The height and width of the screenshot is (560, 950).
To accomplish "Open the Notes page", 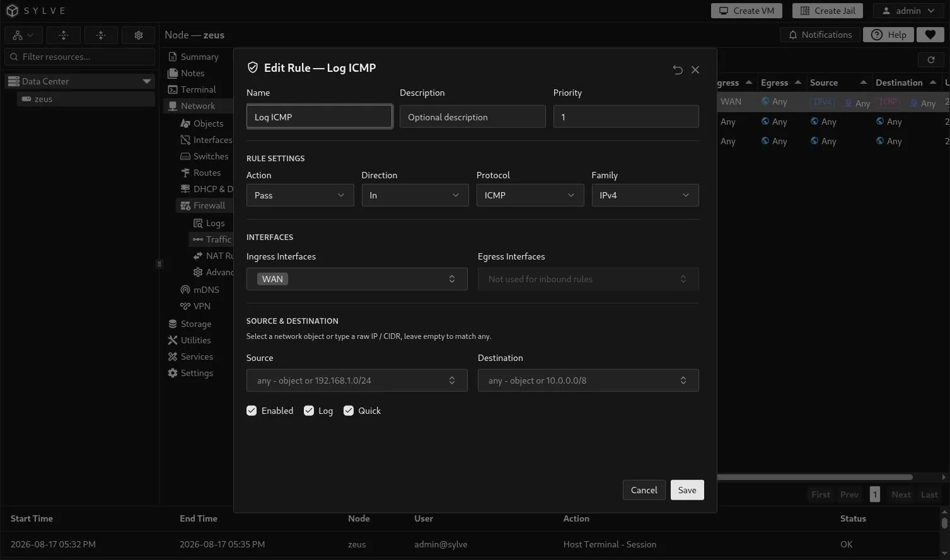I will 192,73.
